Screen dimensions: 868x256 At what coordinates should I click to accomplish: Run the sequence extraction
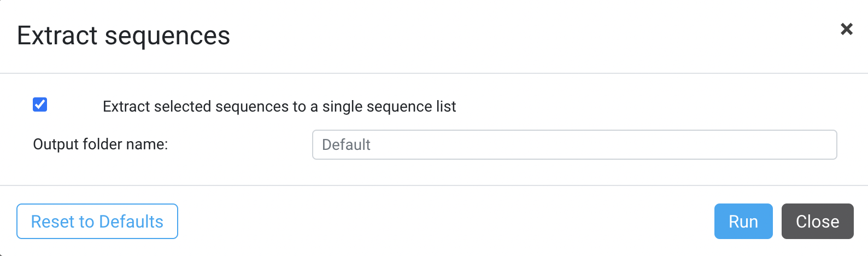coord(743,221)
